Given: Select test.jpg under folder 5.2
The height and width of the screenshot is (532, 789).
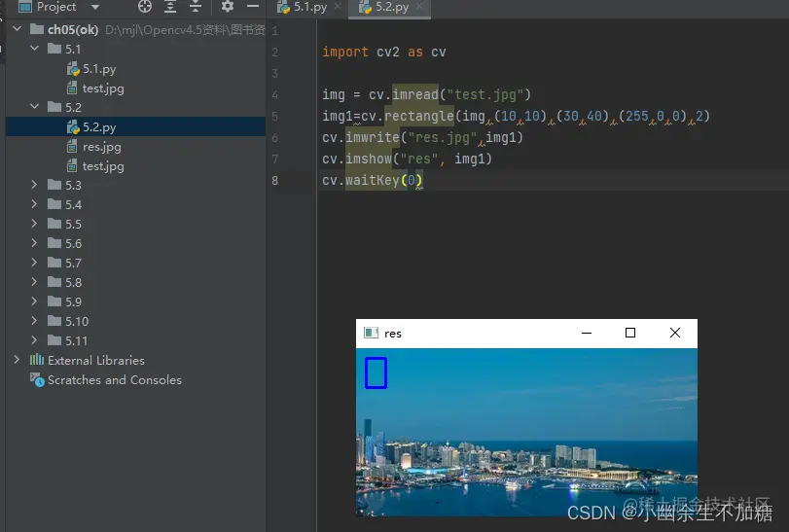Looking at the screenshot, I should [x=103, y=166].
